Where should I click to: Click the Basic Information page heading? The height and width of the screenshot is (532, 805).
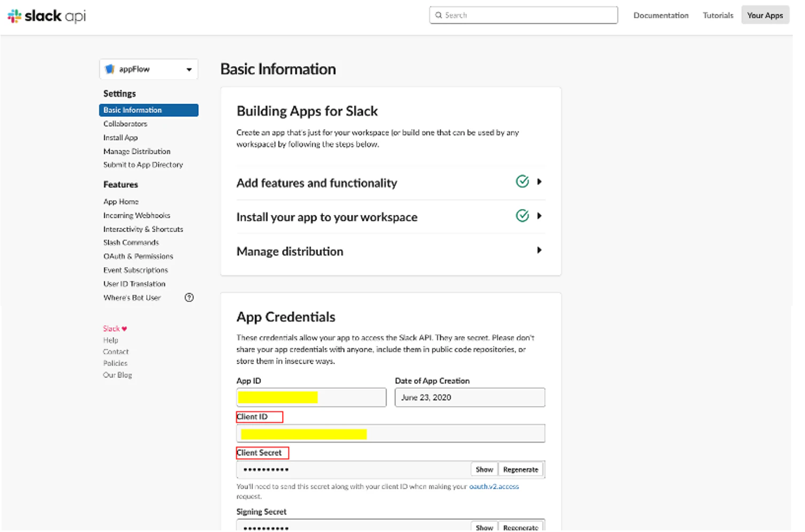point(278,70)
